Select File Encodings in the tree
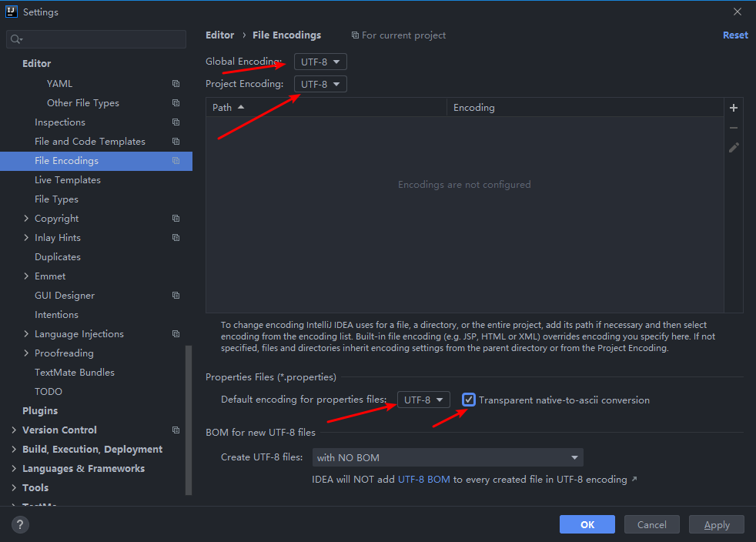The width and height of the screenshot is (756, 542). [96, 161]
